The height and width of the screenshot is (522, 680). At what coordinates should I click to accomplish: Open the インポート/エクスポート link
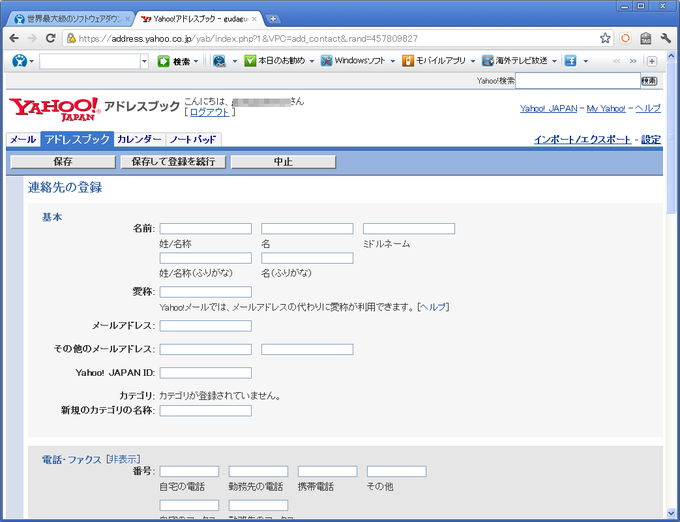582,139
